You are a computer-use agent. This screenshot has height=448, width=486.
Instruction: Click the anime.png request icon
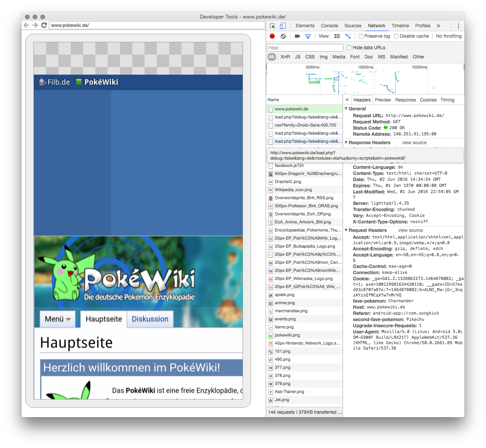271,303
